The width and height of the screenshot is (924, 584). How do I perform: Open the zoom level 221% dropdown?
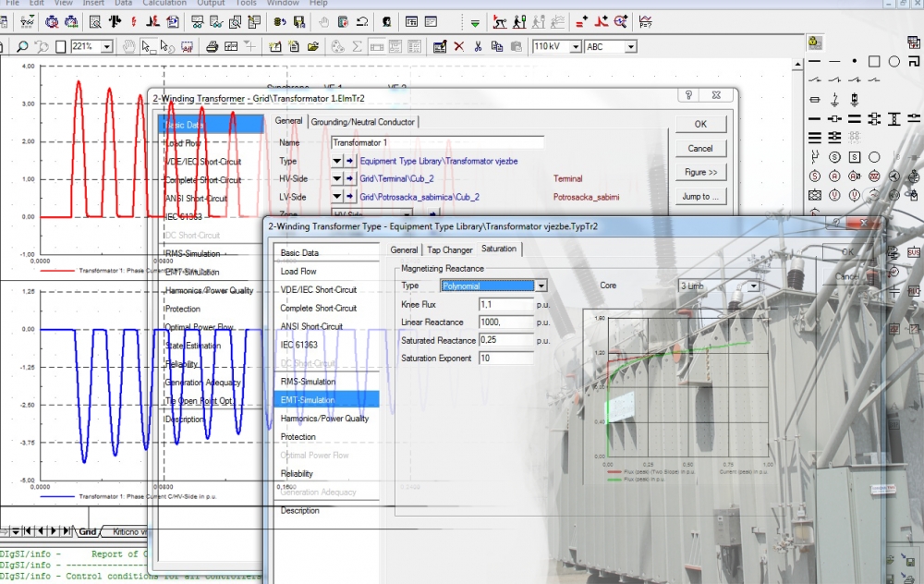pos(106,46)
